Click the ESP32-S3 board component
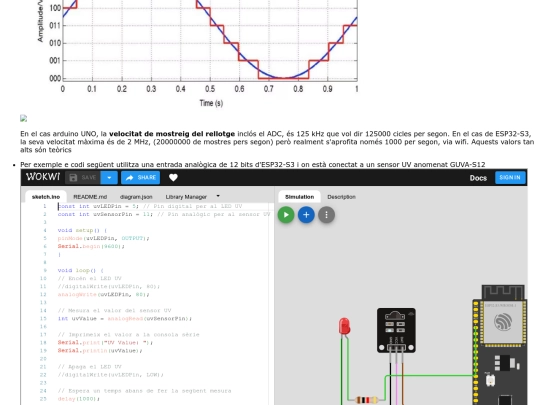The image size is (540, 405). click(499, 344)
